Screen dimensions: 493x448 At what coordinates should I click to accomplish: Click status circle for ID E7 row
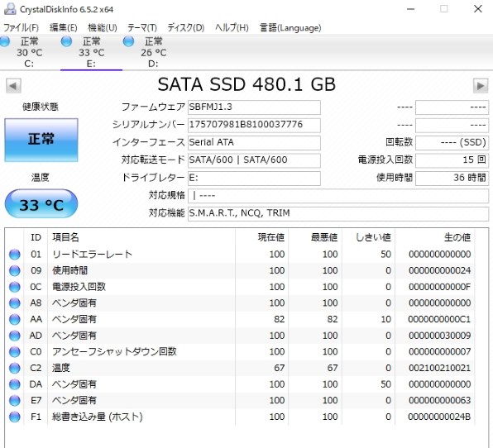tap(14, 401)
